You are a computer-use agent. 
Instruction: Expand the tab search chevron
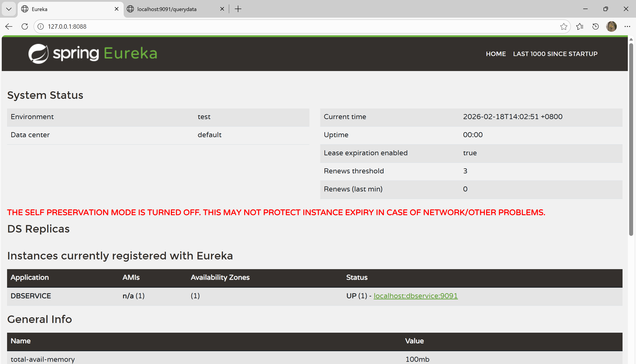[x=9, y=9]
